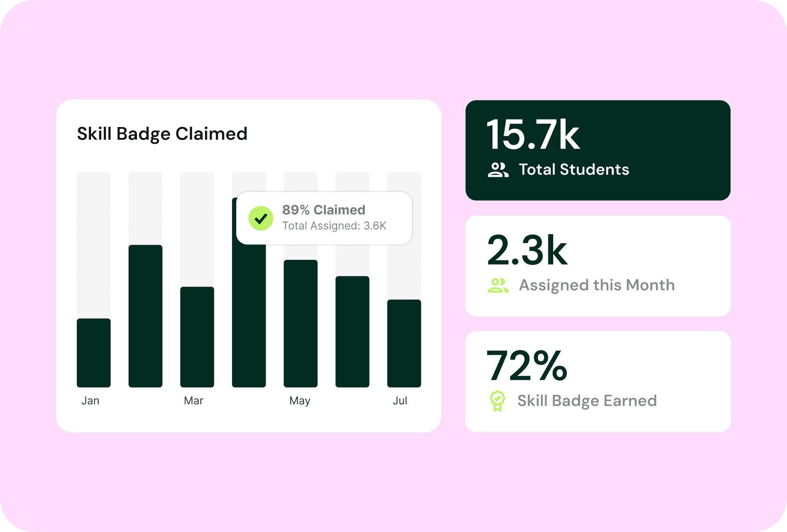This screenshot has height=532, width=787.
Task: Click the tallest April bar
Action: [x=249, y=318]
